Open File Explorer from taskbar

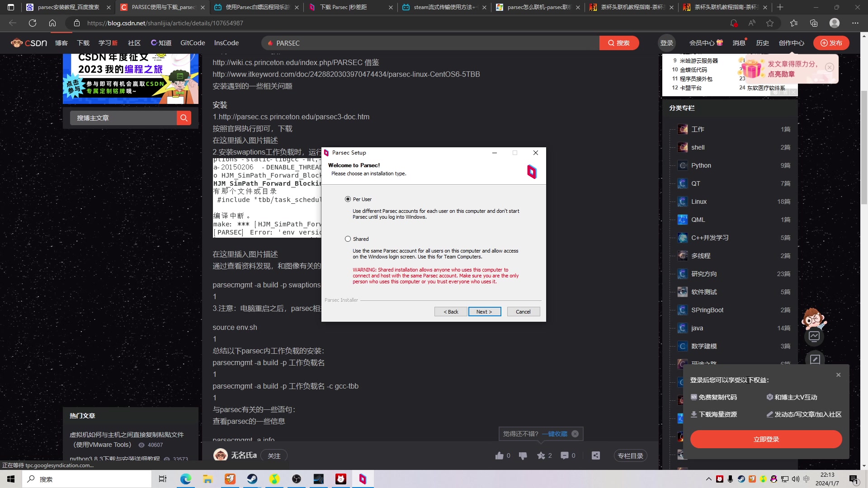[208, 479]
